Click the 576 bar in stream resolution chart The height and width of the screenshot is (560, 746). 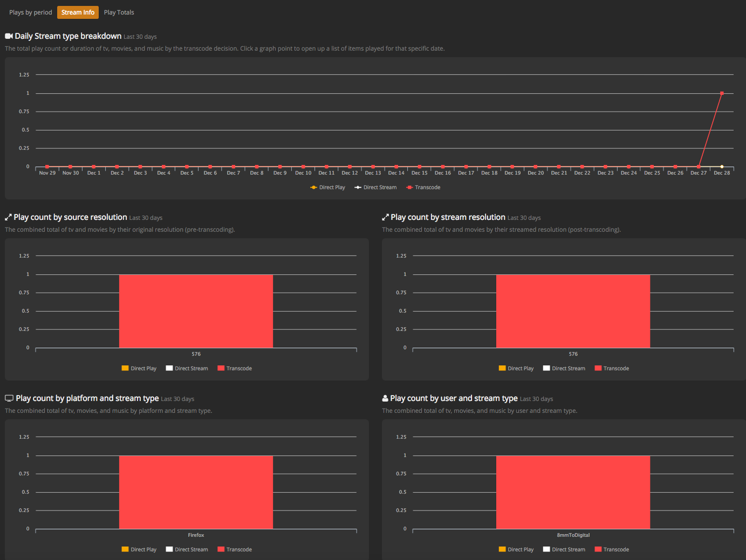click(x=573, y=311)
